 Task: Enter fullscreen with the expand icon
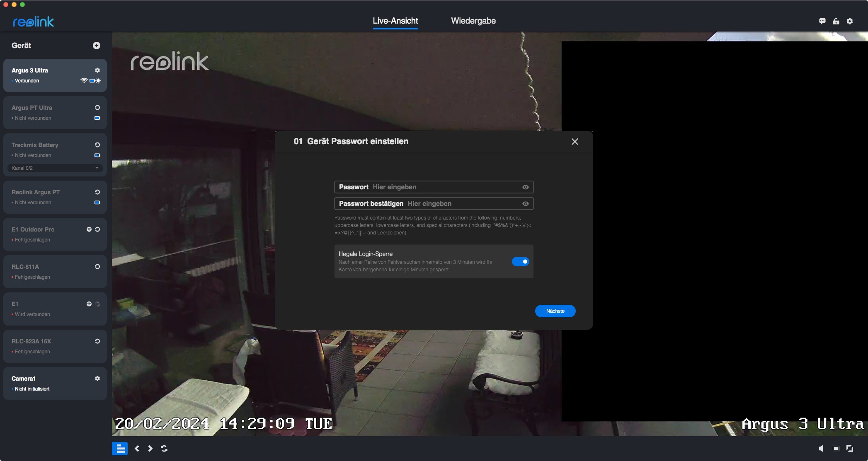(850, 449)
